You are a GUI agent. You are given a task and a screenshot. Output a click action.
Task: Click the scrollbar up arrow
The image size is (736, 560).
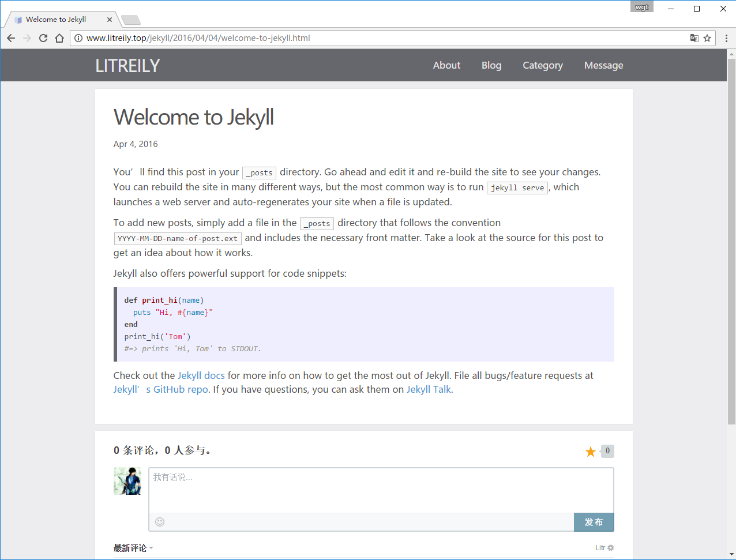pyautogui.click(x=731, y=54)
